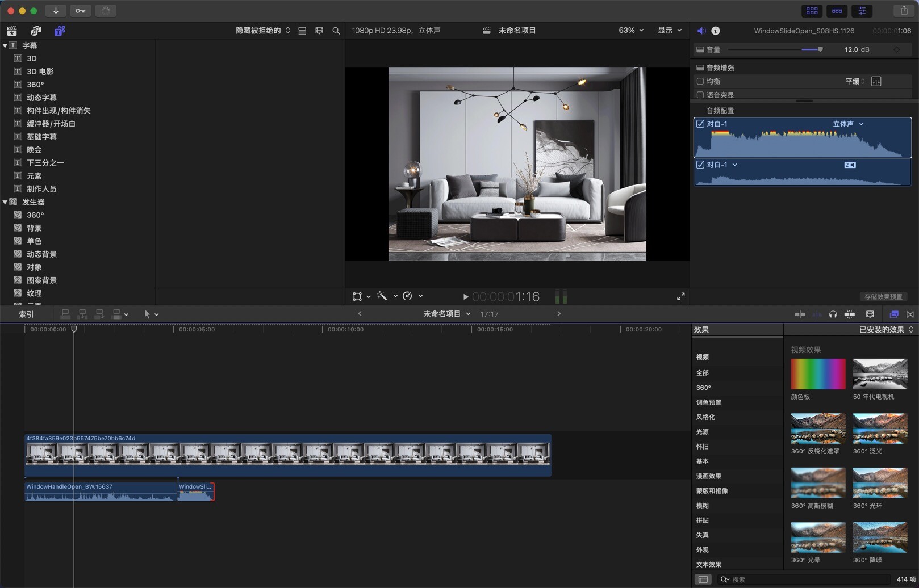Image resolution: width=919 pixels, height=588 pixels.
Task: Open the equalizer graph button
Action: point(876,81)
